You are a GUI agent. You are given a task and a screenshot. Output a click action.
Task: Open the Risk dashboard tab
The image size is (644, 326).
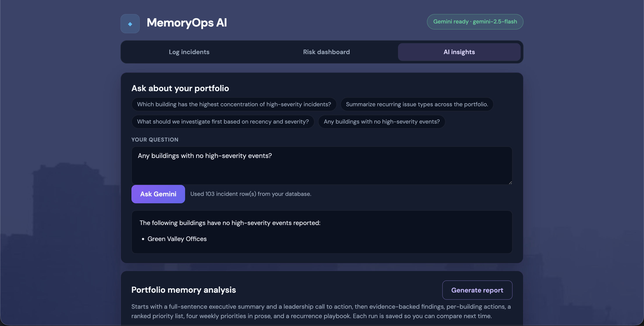(326, 52)
